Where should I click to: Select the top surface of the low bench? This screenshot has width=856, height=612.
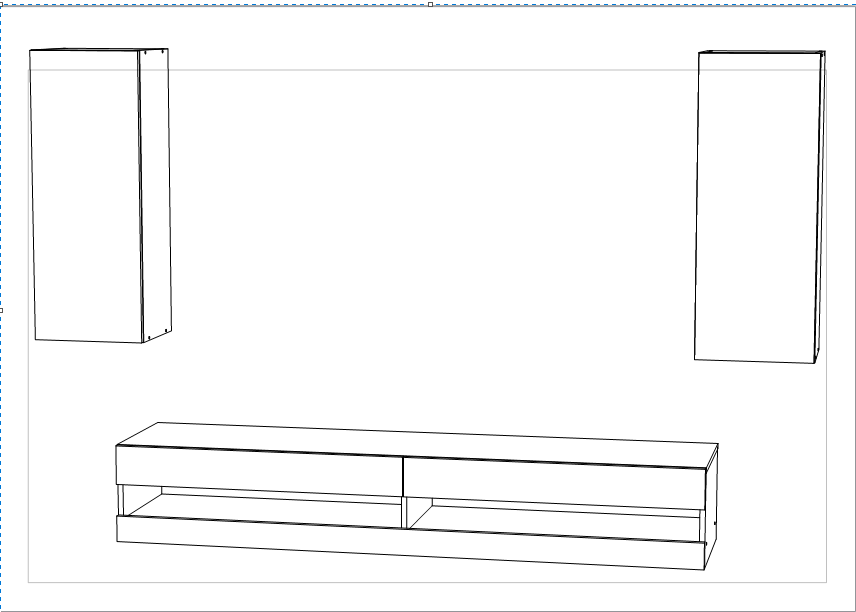coord(417,445)
